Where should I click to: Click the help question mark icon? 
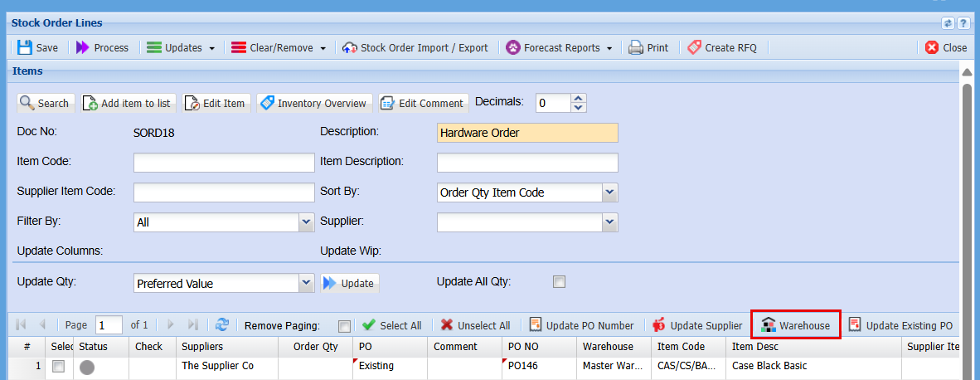click(x=963, y=23)
